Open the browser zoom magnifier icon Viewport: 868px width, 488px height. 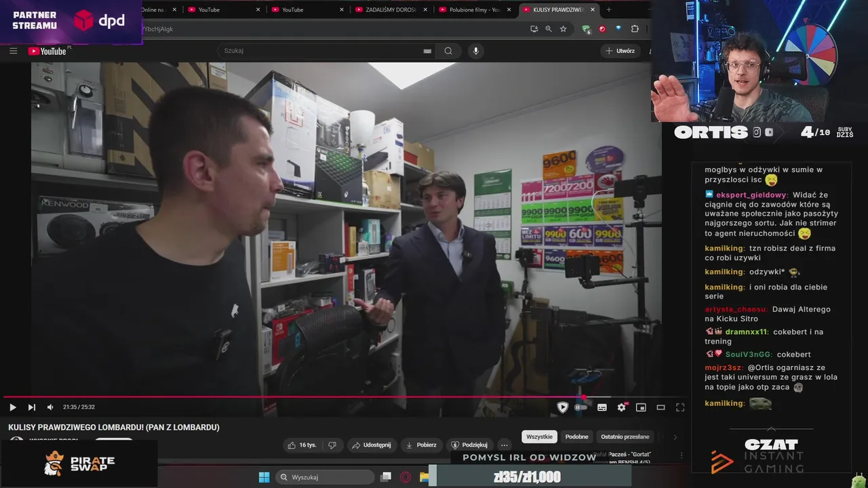(549, 29)
